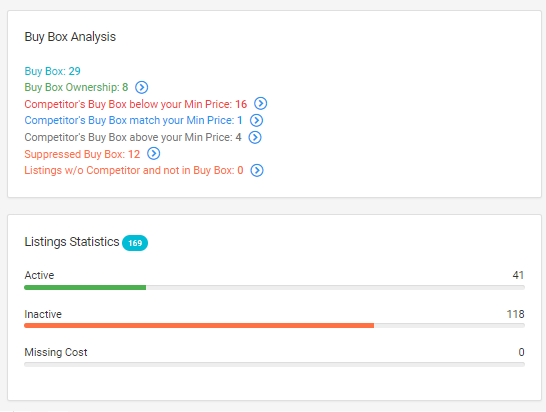546x412 pixels.
Task: Click the 169 listings count badge
Action: pos(135,243)
